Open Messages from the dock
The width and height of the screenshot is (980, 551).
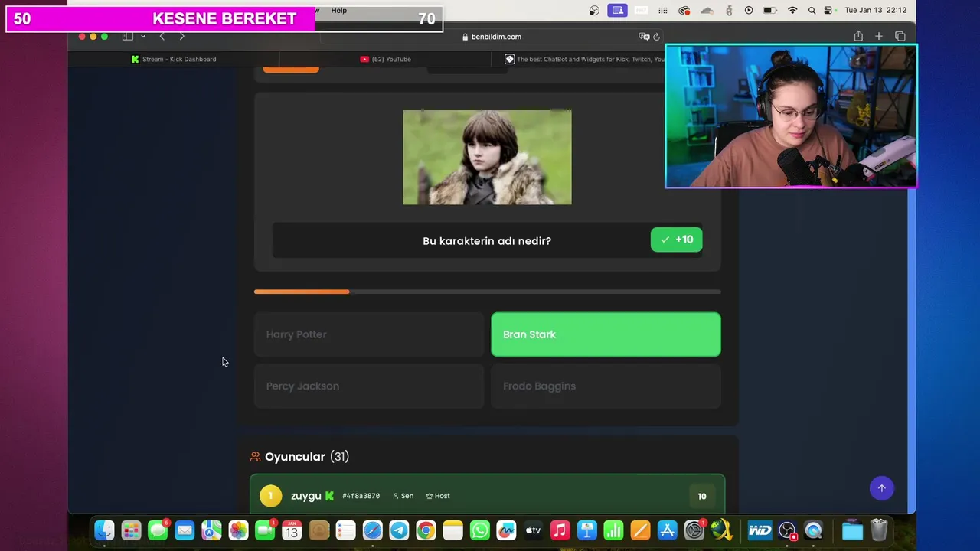158,530
